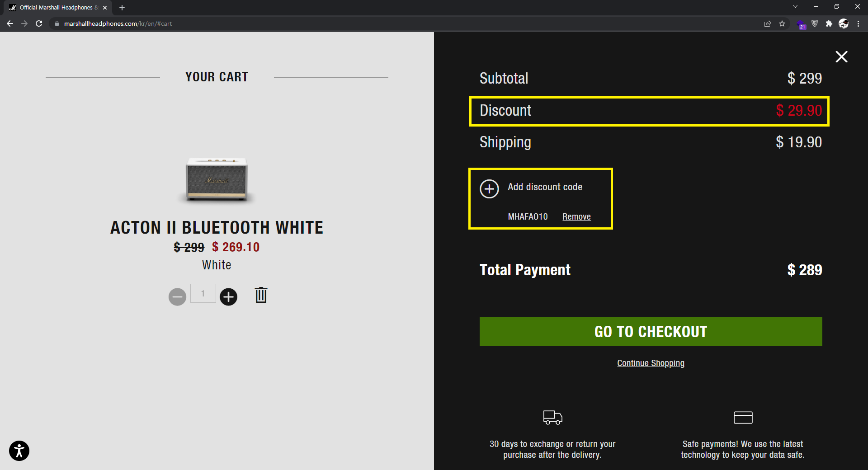The image size is (868, 470).
Task: Go back using browser back arrow
Action: [x=10, y=23]
